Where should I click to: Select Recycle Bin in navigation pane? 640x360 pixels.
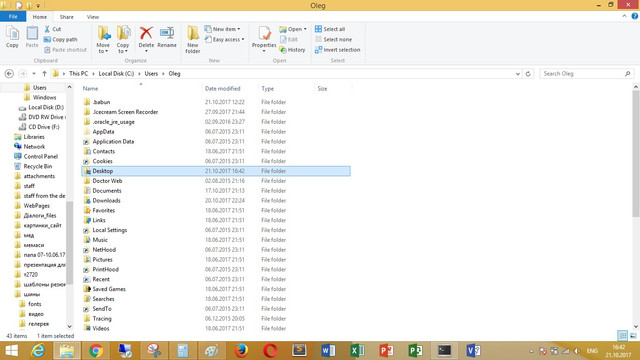(38, 166)
